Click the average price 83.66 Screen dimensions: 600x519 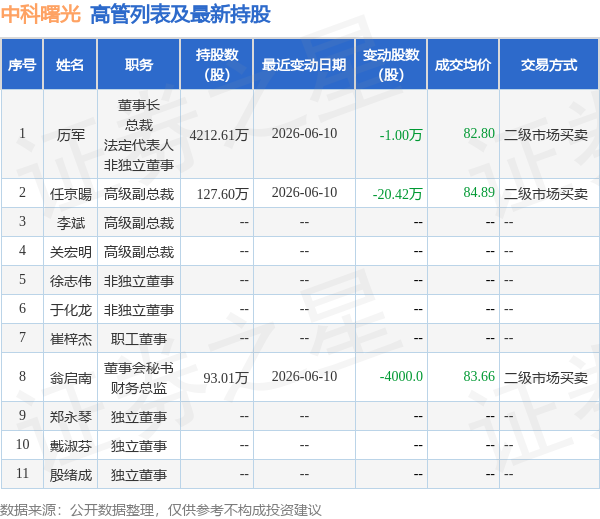[x=479, y=376]
